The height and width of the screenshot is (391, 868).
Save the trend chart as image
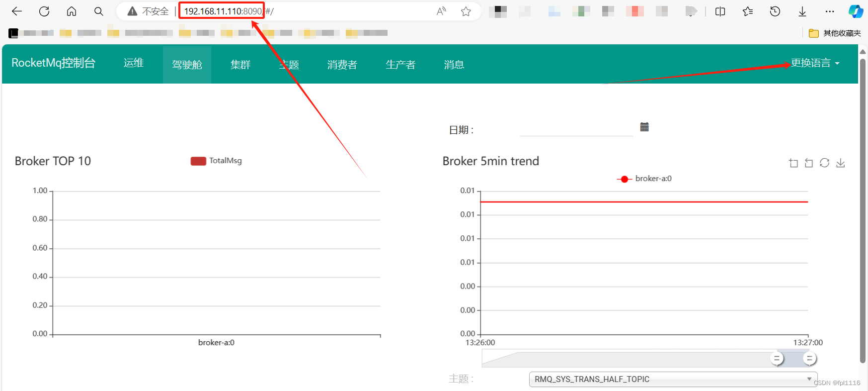pyautogui.click(x=841, y=163)
